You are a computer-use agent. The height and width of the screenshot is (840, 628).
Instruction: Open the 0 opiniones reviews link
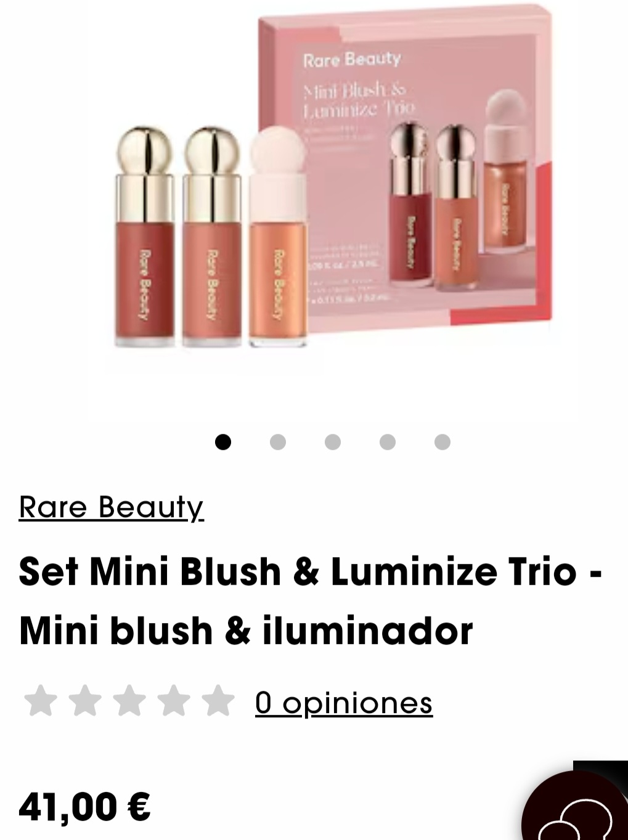click(x=344, y=703)
